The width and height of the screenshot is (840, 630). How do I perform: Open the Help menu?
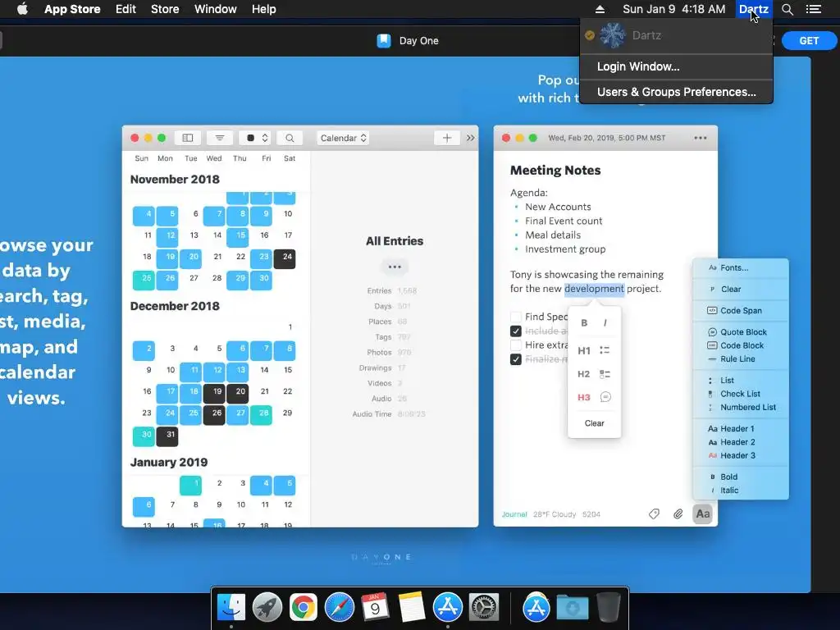coord(264,9)
